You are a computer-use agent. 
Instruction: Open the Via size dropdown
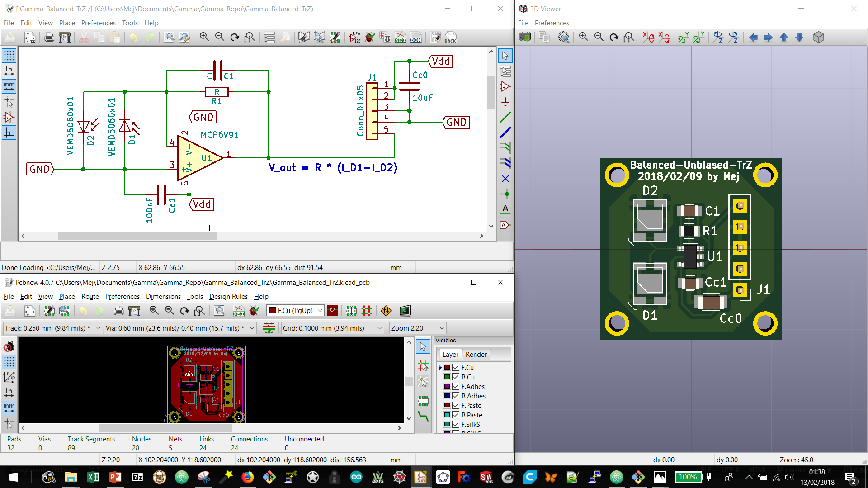[x=180, y=328]
